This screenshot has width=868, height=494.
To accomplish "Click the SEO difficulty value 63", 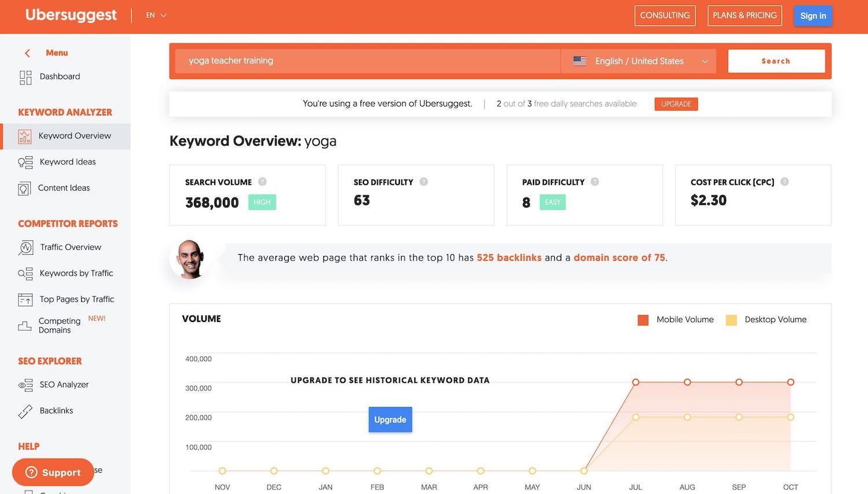I will [x=362, y=200].
